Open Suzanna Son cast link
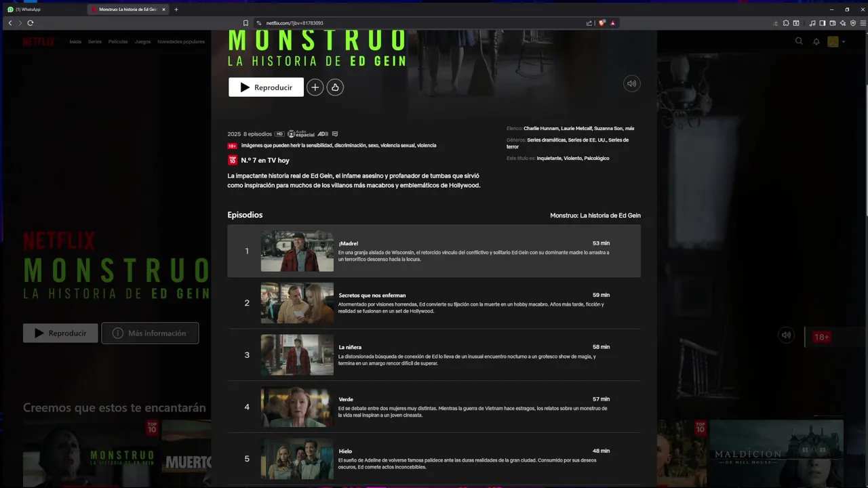The height and width of the screenshot is (488, 868). [608, 128]
